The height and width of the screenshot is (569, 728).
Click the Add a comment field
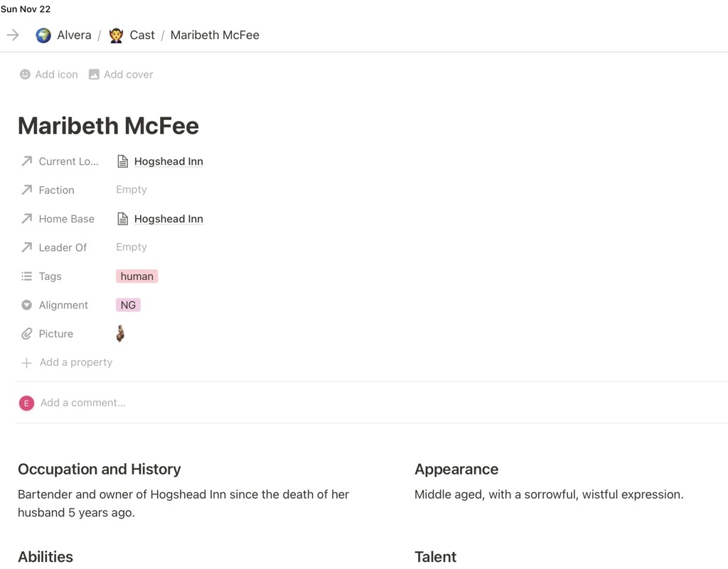coord(82,403)
